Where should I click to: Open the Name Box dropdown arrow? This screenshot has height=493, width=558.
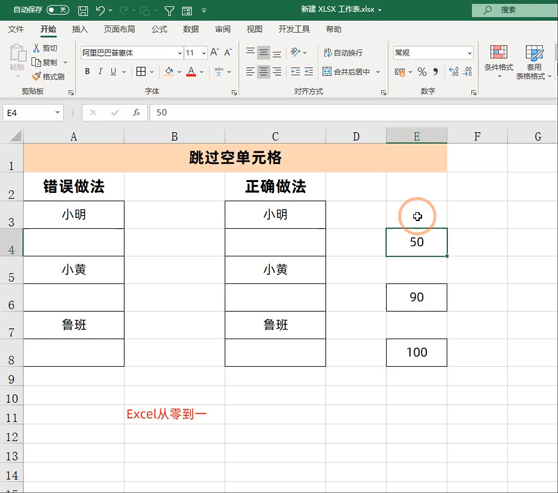point(57,113)
